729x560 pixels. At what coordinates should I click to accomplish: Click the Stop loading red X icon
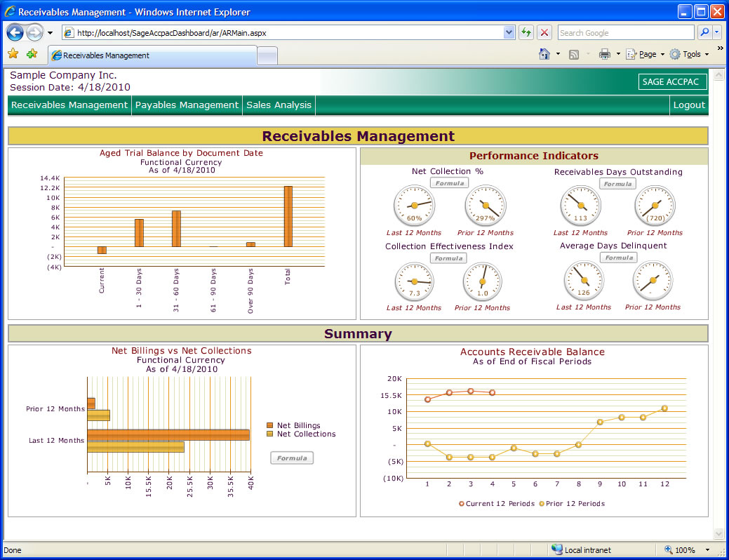544,32
